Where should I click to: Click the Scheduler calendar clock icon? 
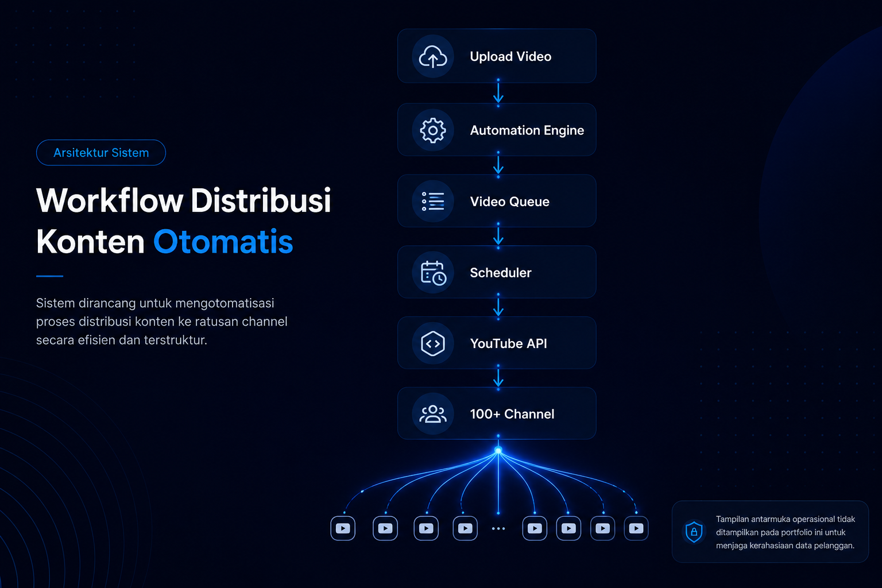click(433, 272)
